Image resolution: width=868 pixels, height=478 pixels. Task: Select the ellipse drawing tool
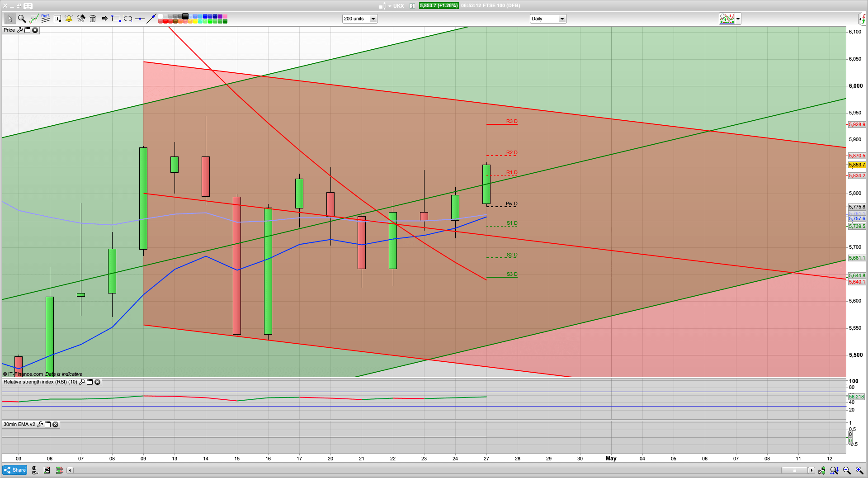point(128,19)
